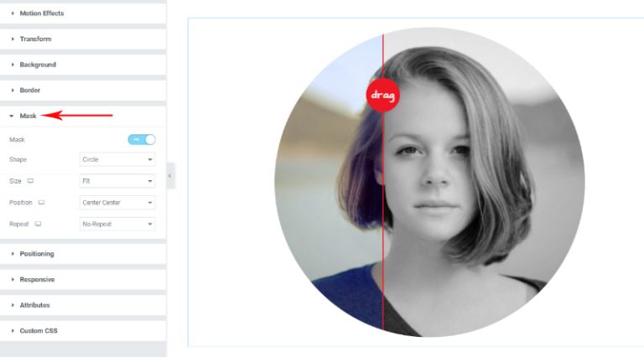Click the responsive device icon next to Position
The height and width of the screenshot is (357, 644).
click(x=41, y=203)
